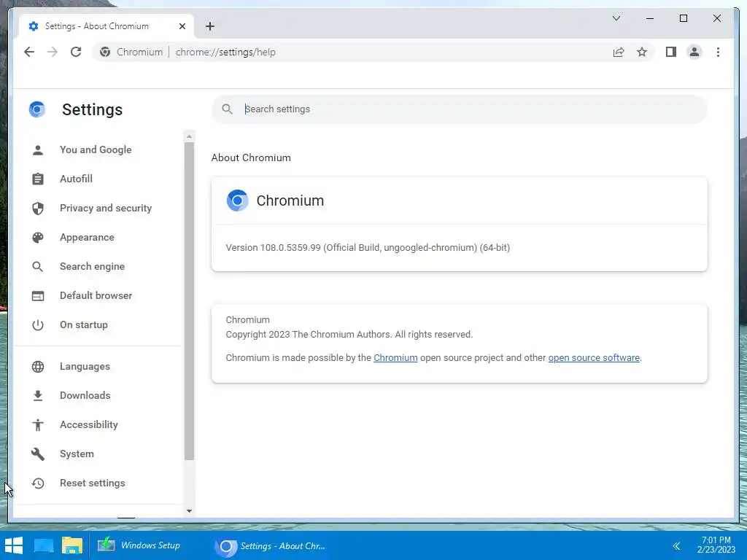Open the open source software link

594,357
